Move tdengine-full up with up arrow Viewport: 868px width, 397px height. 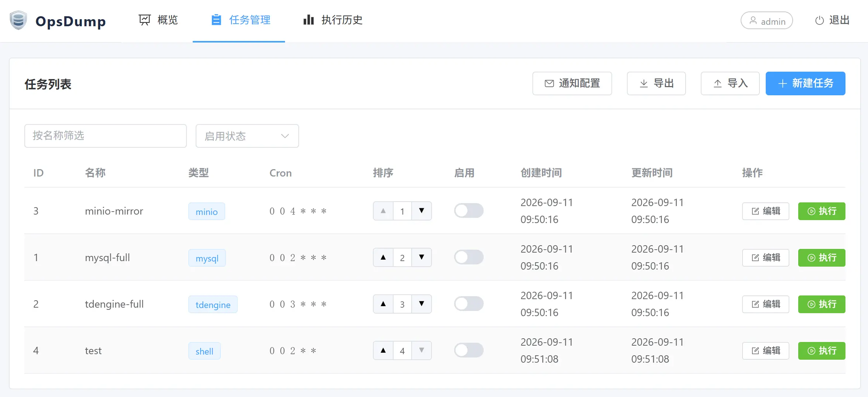pyautogui.click(x=383, y=304)
